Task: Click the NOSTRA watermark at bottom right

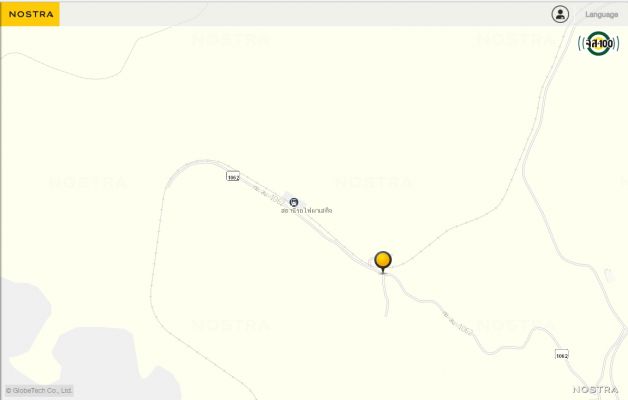Action: (x=595, y=390)
